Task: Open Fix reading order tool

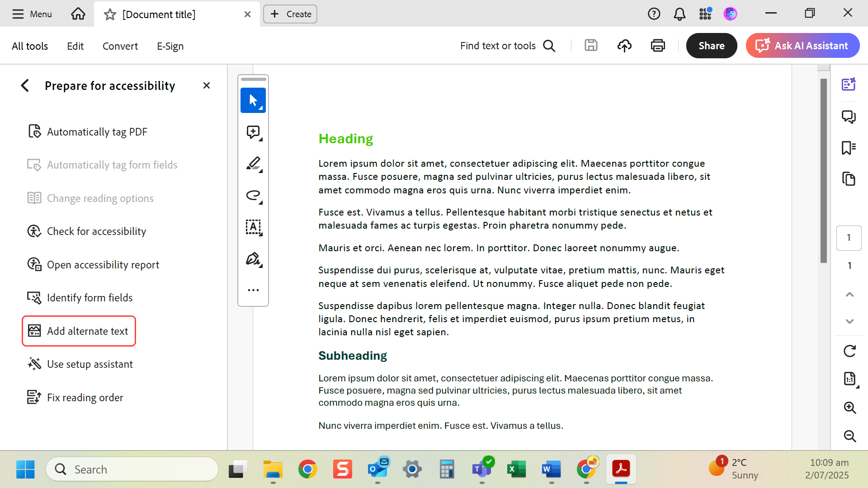Action: (x=75, y=398)
